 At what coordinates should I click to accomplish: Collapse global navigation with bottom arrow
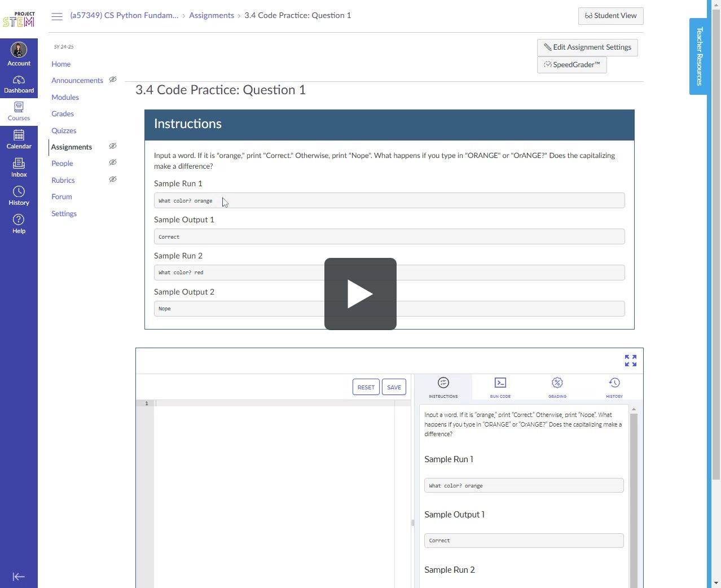(x=19, y=576)
